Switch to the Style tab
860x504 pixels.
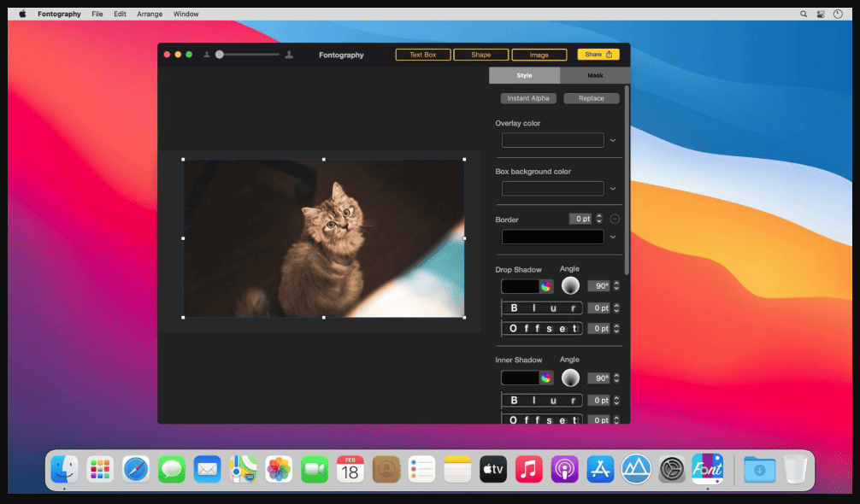pyautogui.click(x=524, y=75)
